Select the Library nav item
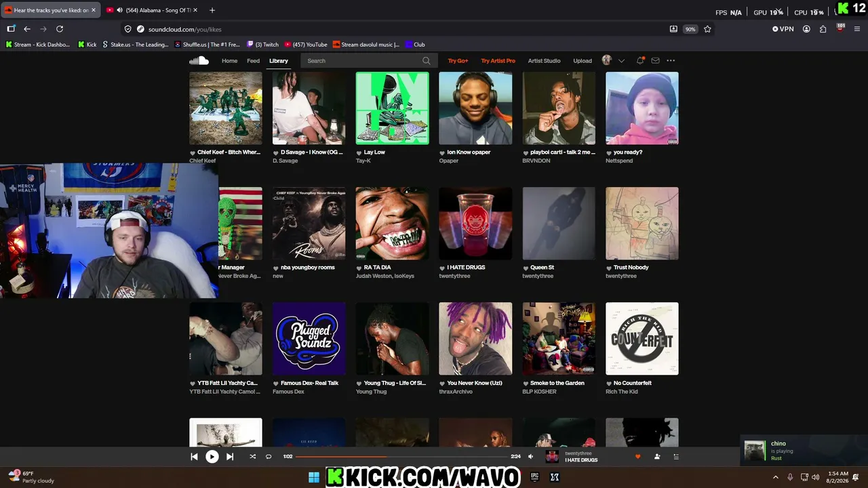 [x=279, y=61]
